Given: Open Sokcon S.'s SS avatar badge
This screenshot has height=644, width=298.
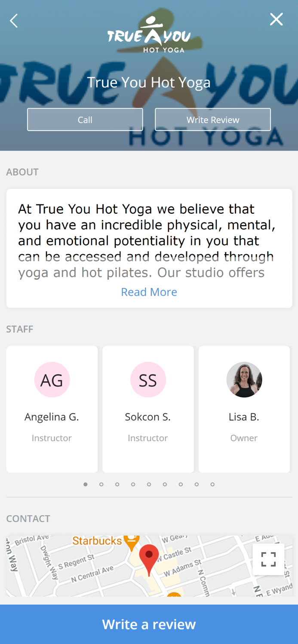Looking at the screenshot, I should (148, 380).
